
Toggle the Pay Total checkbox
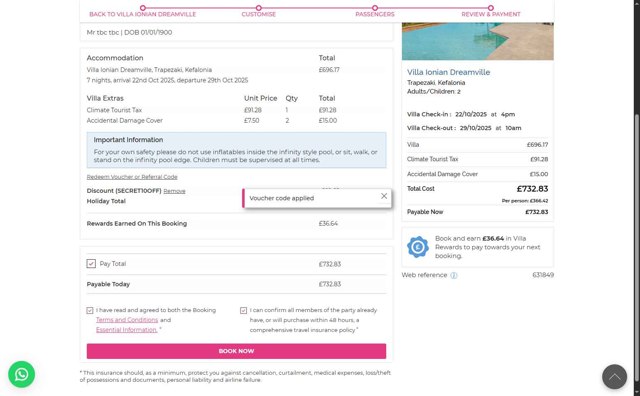click(x=91, y=264)
